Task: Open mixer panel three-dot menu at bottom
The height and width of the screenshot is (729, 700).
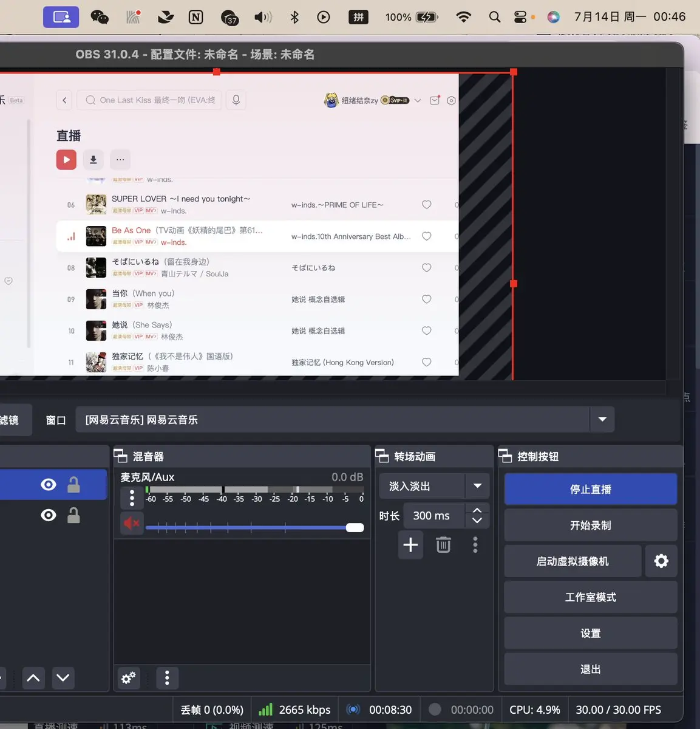Action: (x=167, y=678)
